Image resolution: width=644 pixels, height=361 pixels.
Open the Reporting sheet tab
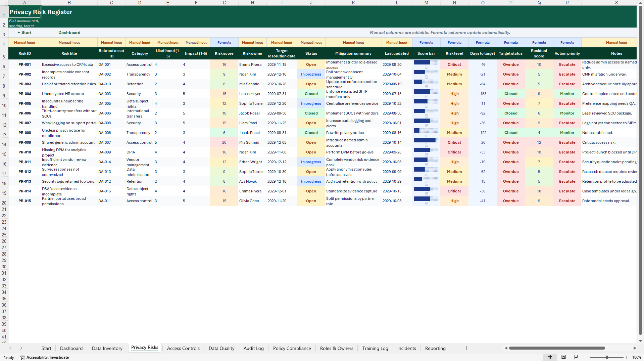coord(435,348)
